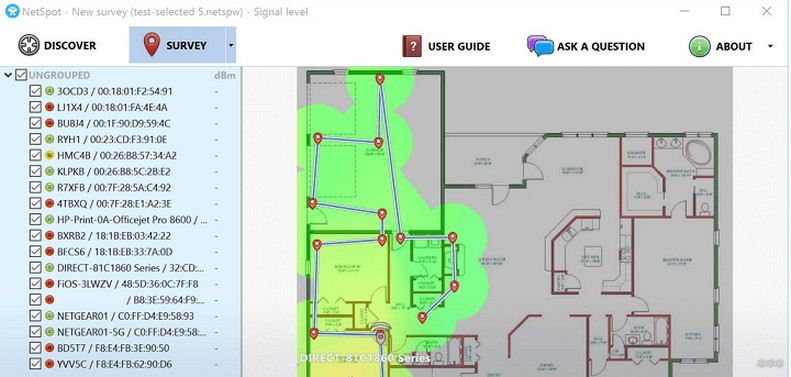
Task: Click the yellow signal icon beside HMC4B
Action: (49, 155)
